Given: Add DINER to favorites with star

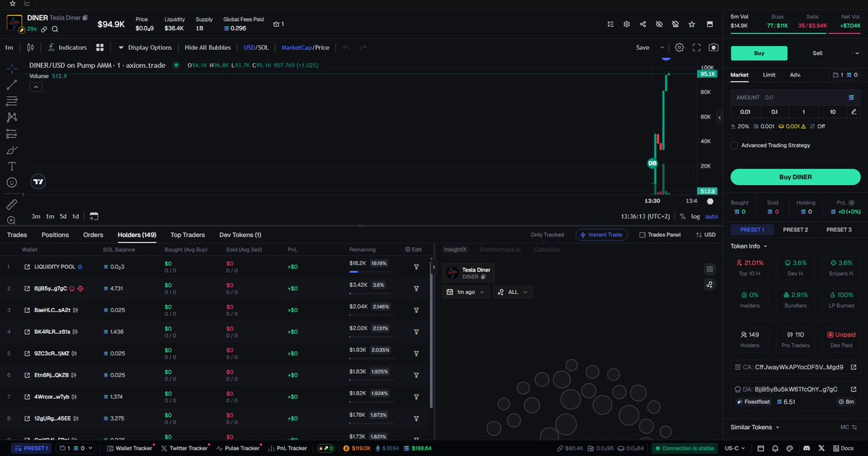Looking at the screenshot, I should [x=692, y=24].
